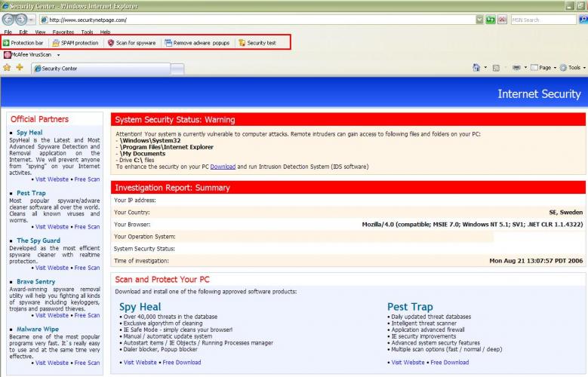Screen dimensions: 588x377
Task: Open the Favorites menu
Action: click(x=63, y=32)
